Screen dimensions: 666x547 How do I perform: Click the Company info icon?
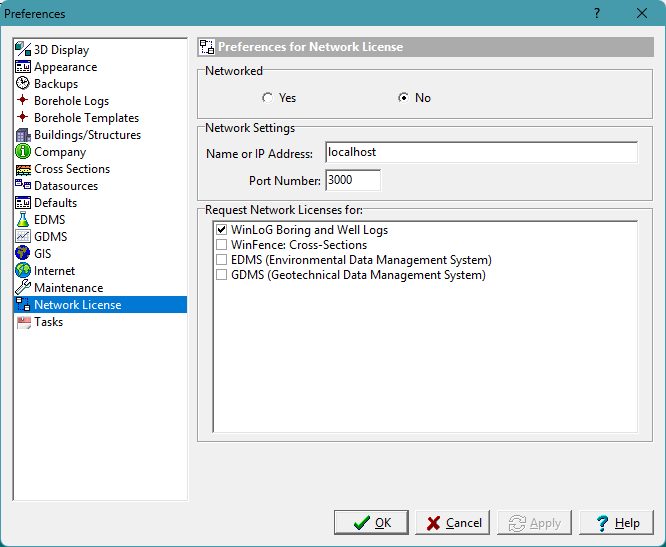coord(23,152)
